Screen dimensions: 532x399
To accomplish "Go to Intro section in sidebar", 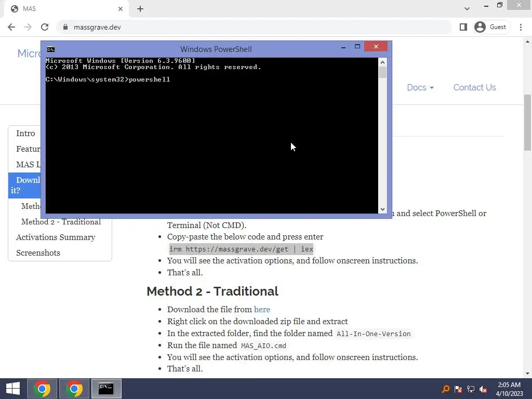I will pos(25,134).
